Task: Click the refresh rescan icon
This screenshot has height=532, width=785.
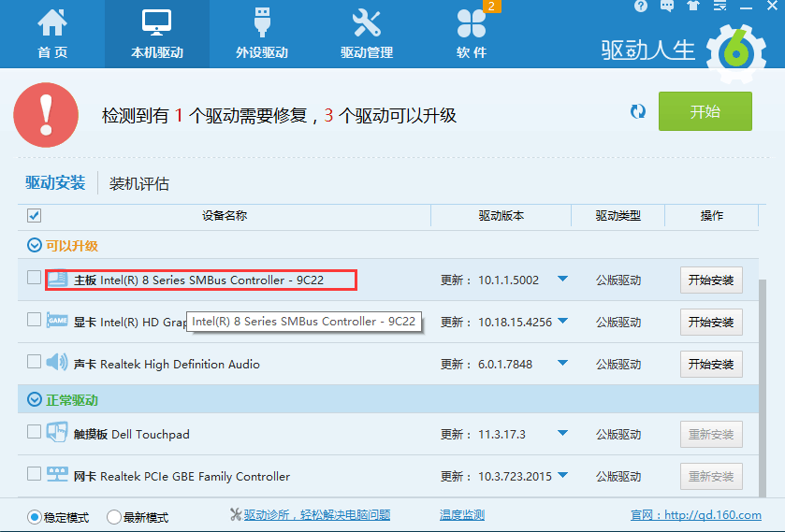Action: coord(638,111)
